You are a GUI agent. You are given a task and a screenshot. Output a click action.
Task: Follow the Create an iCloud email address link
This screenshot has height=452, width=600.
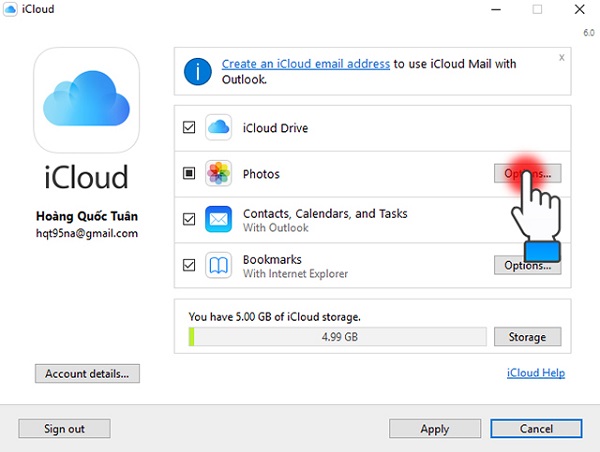point(305,64)
